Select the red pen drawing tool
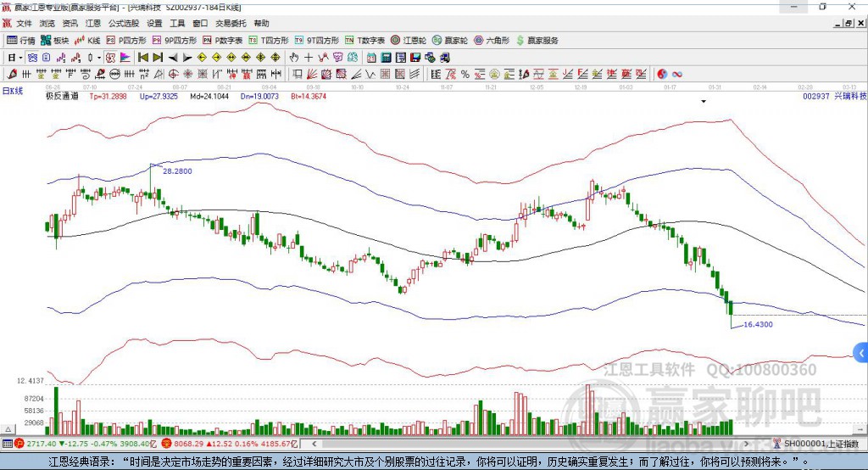868x470 pixels. point(12,74)
